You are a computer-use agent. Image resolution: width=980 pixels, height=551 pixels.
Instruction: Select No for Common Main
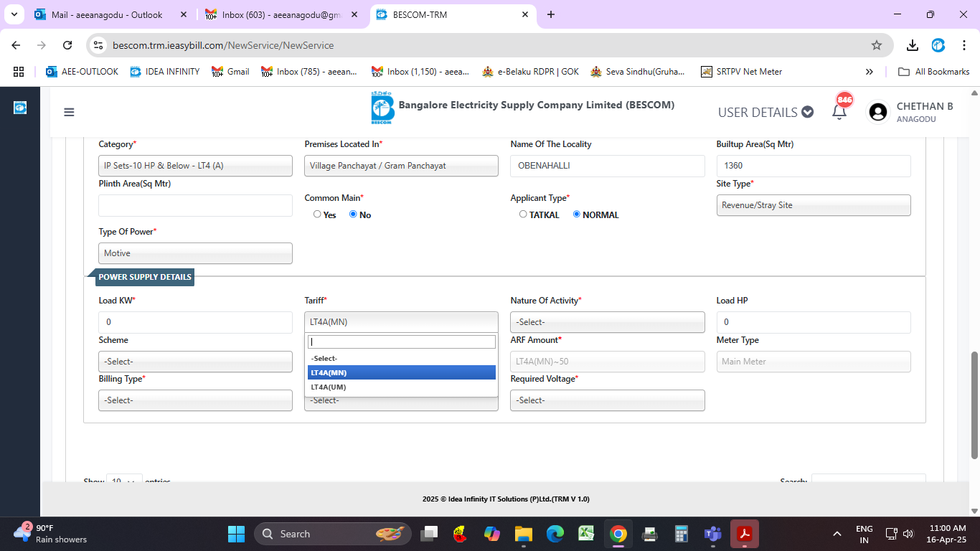coord(353,215)
